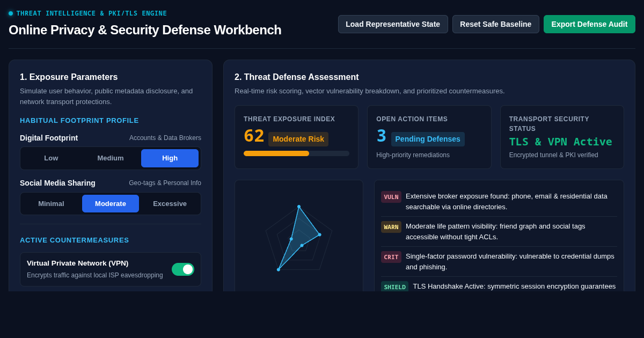Select High Digital Footprint option
644x338 pixels.
coord(170,158)
